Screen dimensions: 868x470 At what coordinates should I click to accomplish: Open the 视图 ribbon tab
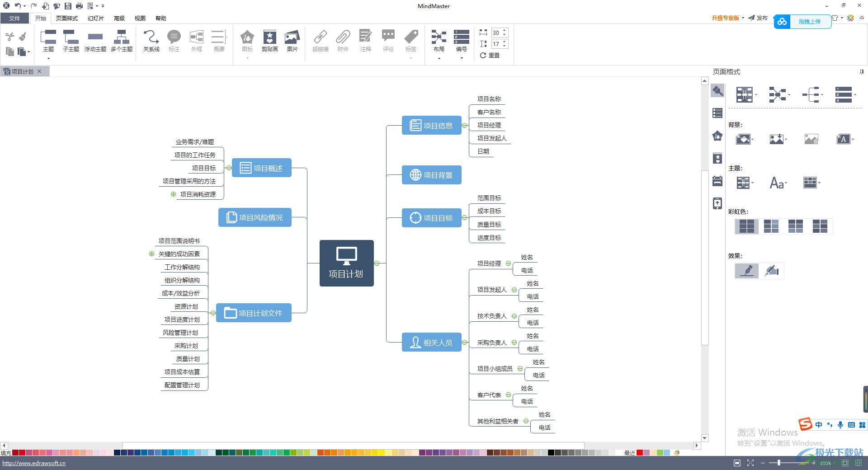point(140,18)
